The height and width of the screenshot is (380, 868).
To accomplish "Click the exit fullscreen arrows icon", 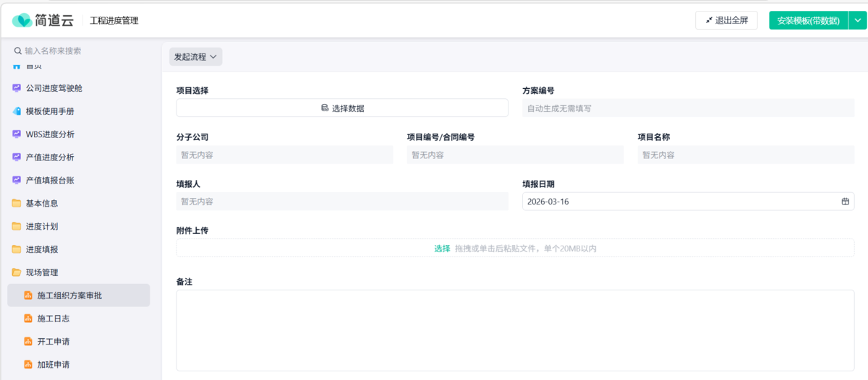I will [709, 20].
